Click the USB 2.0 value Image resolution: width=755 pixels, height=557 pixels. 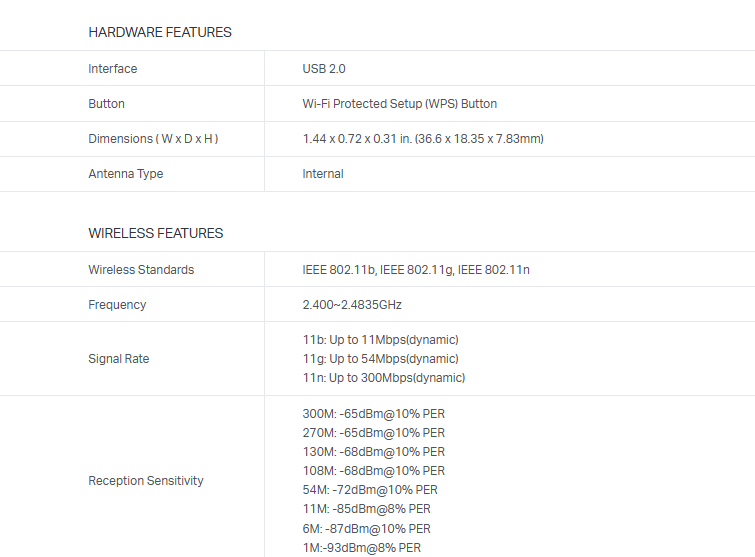pyautogui.click(x=324, y=69)
